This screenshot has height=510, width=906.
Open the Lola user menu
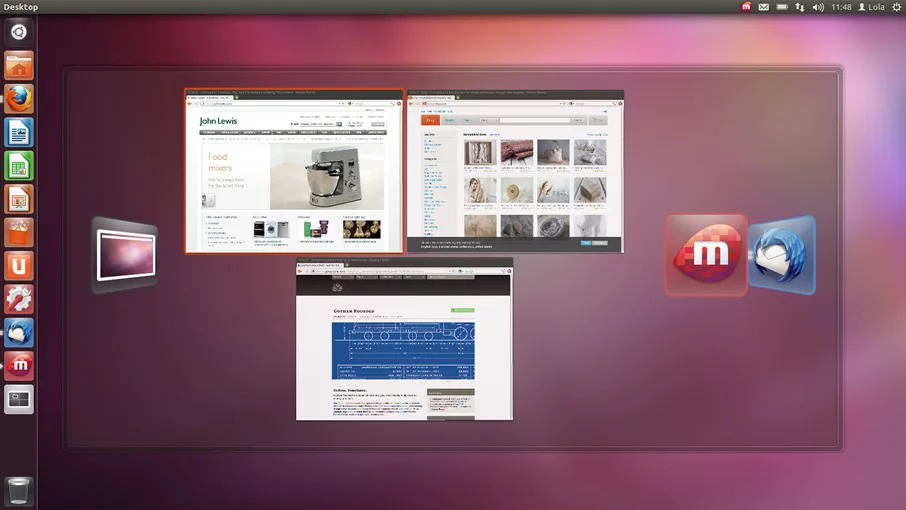(871, 7)
